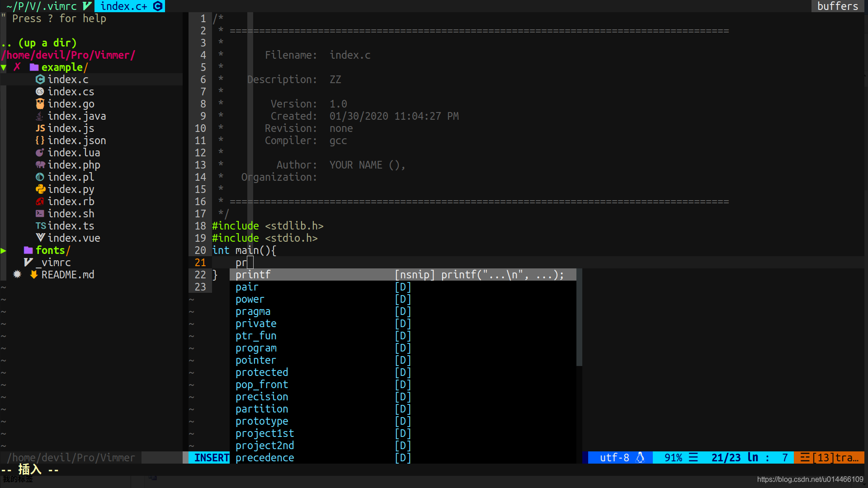This screenshot has height=488, width=868.
Task: Open index.py in the file tree
Action: tap(71, 189)
